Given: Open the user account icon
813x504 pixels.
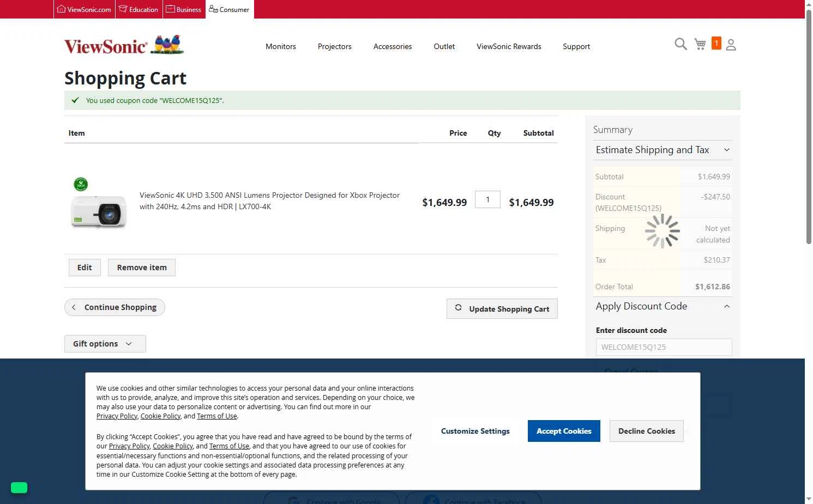Looking at the screenshot, I should click(731, 45).
